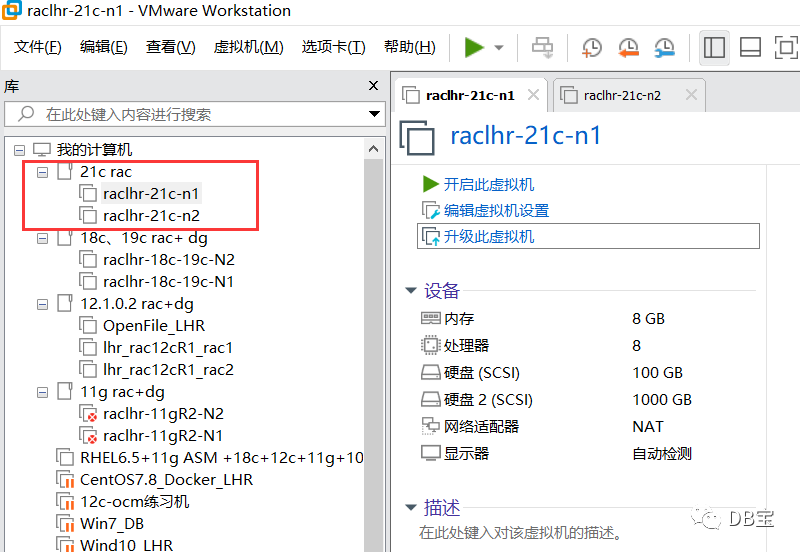Close the 库 library panel

(x=373, y=86)
